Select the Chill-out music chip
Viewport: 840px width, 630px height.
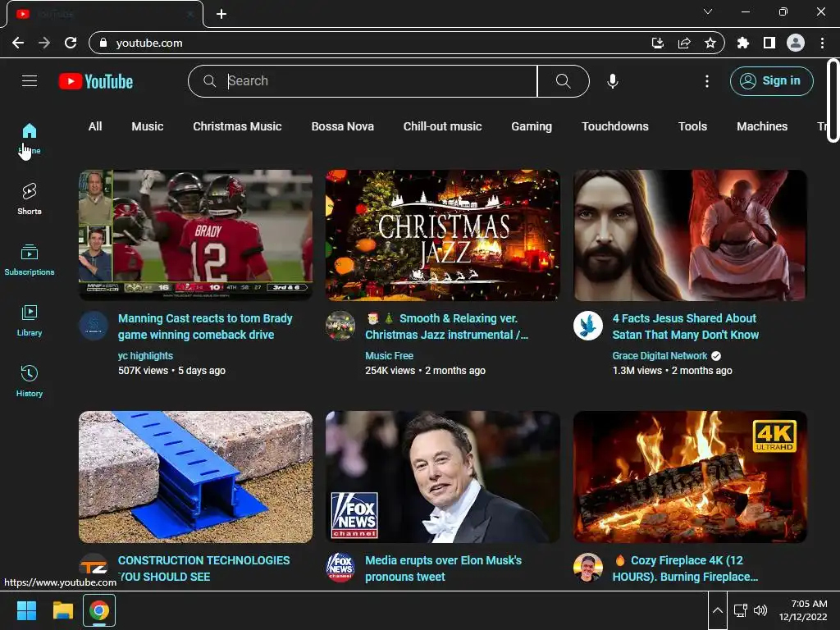(x=442, y=126)
